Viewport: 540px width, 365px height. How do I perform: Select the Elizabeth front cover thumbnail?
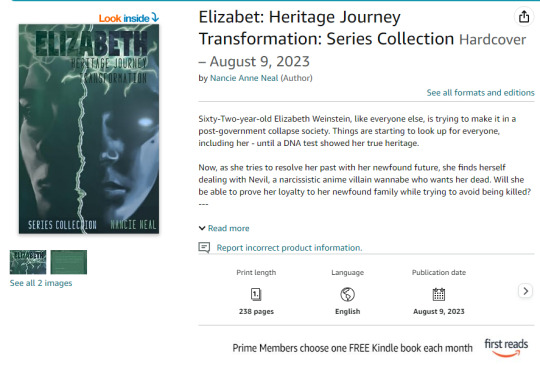tap(28, 262)
